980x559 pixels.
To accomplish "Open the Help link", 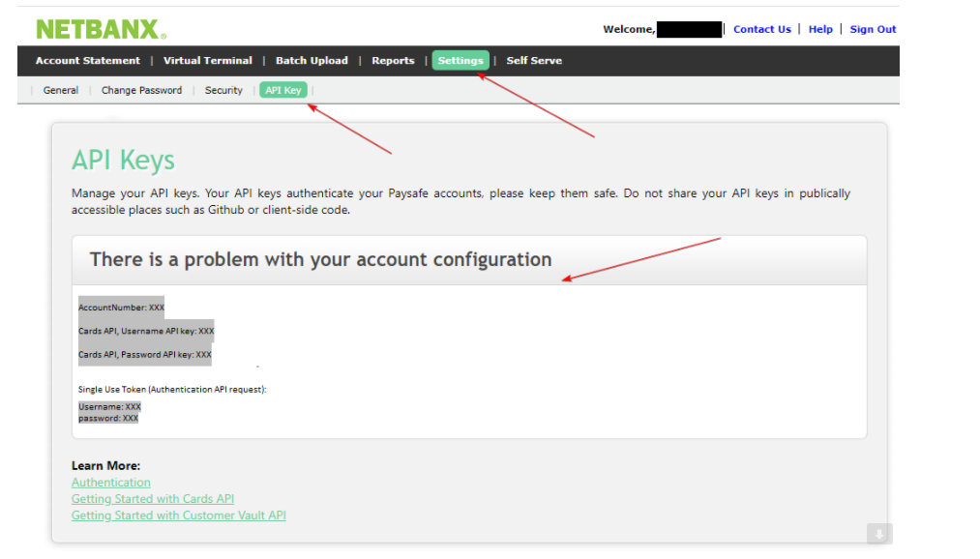I will click(820, 29).
